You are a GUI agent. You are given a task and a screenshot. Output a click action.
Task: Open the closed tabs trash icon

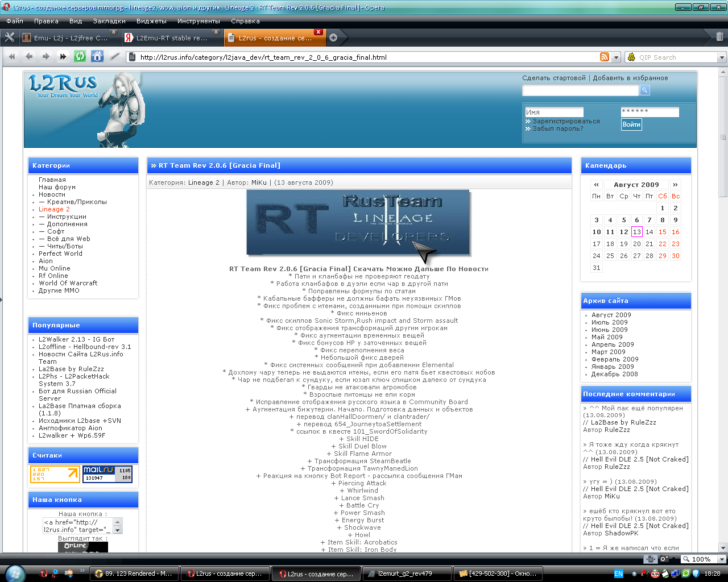coord(719,37)
